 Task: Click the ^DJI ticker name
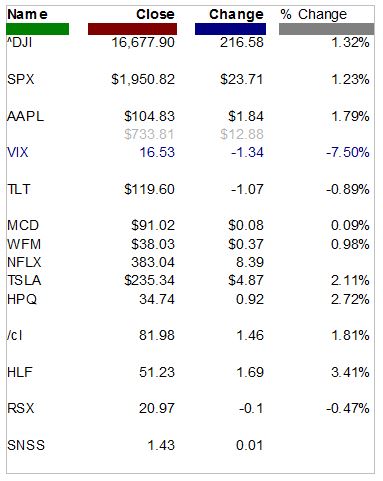[x=19, y=43]
